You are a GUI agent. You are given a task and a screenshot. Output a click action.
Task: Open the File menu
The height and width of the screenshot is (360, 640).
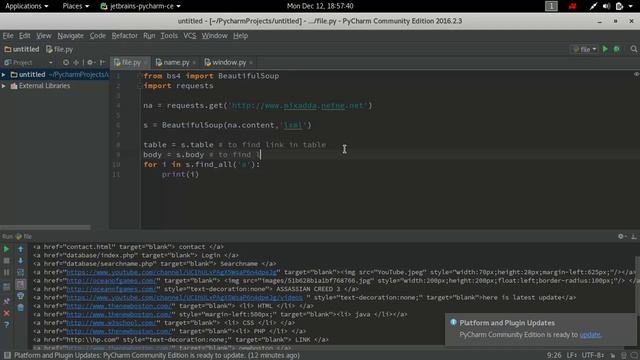pyautogui.click(x=8, y=36)
